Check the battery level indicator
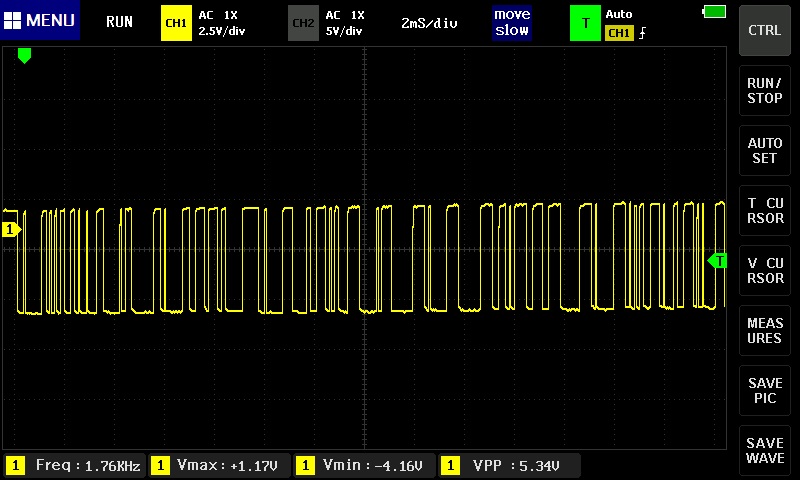This screenshot has width=800, height=480. coord(714,11)
